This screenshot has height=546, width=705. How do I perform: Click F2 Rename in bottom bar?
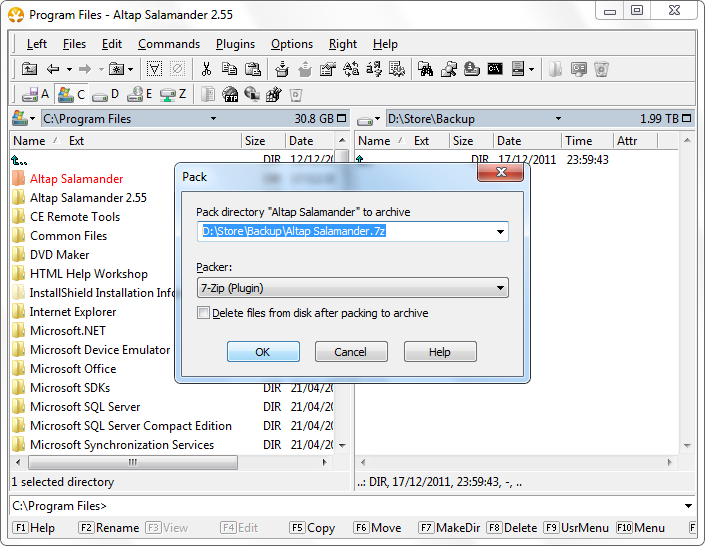click(x=108, y=528)
